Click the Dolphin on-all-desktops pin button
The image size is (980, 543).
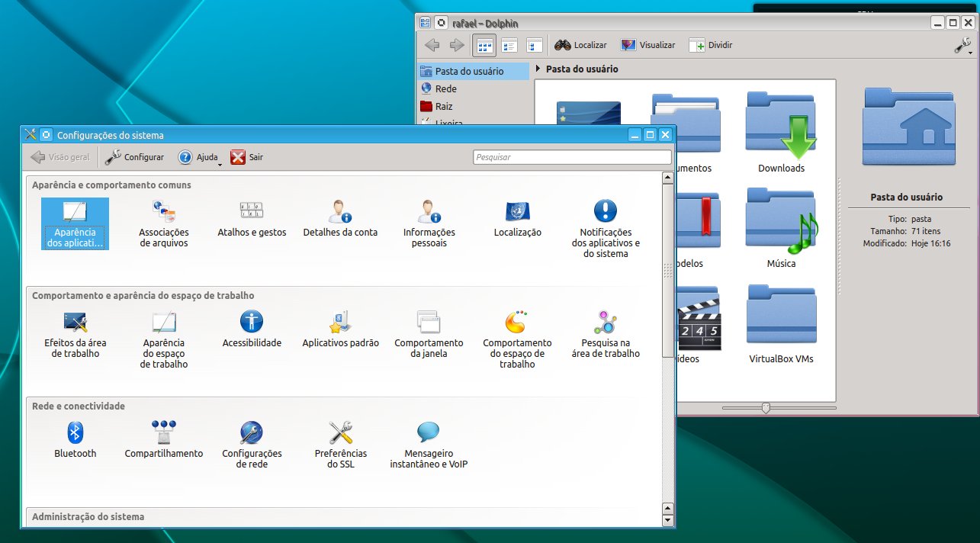[441, 24]
